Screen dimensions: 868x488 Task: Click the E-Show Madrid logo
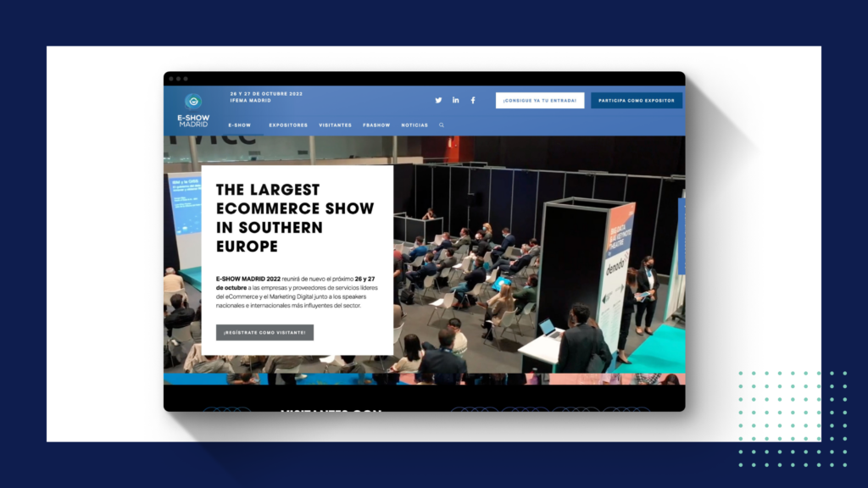(193, 111)
